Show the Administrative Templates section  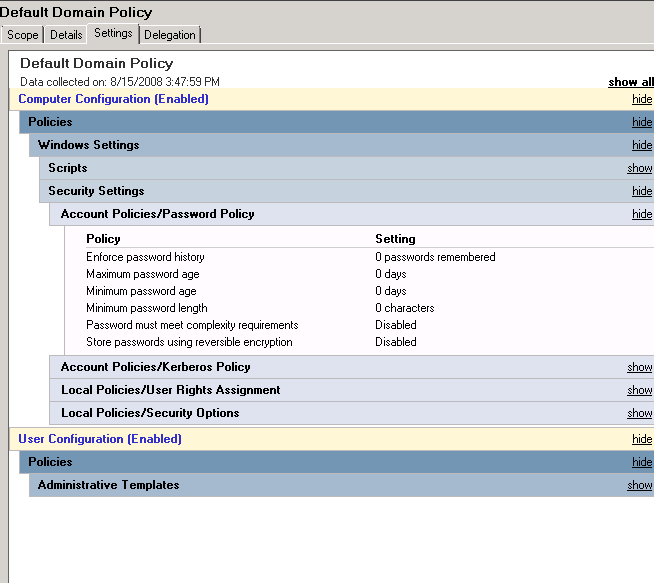639,485
